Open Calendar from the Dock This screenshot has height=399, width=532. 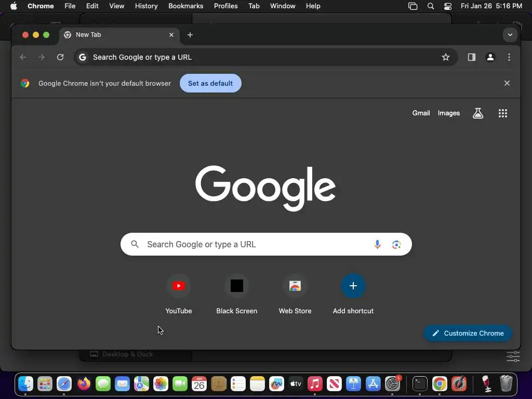[x=199, y=384]
